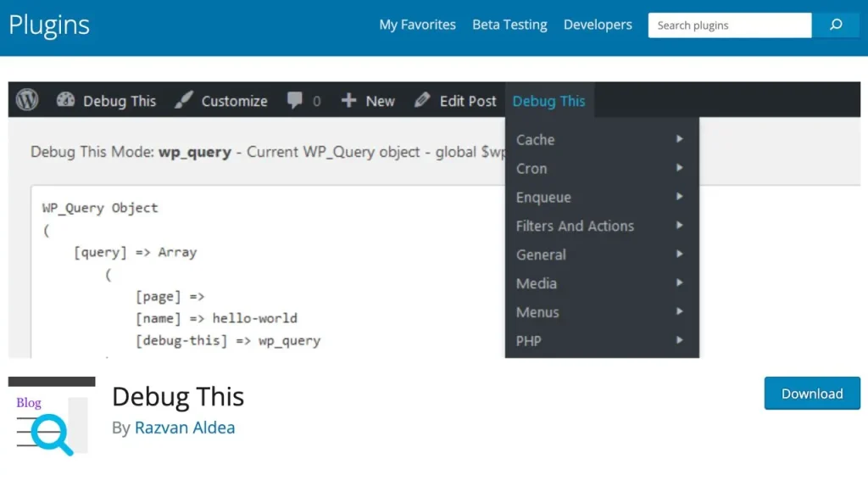
Task: Click the plus icon for New
Action: coord(348,100)
